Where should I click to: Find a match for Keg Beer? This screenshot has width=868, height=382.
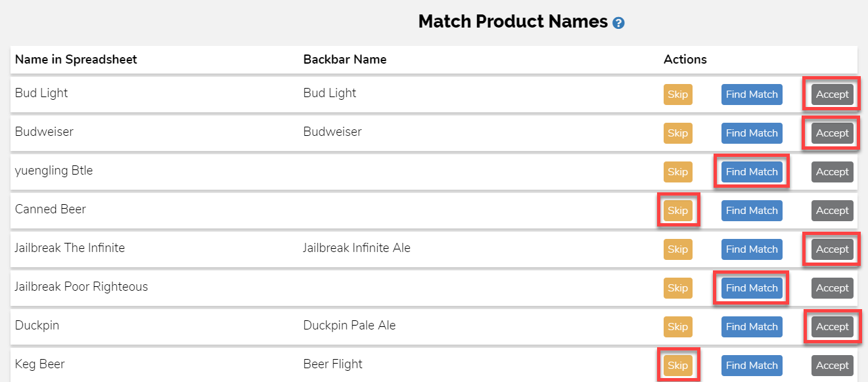coord(752,365)
